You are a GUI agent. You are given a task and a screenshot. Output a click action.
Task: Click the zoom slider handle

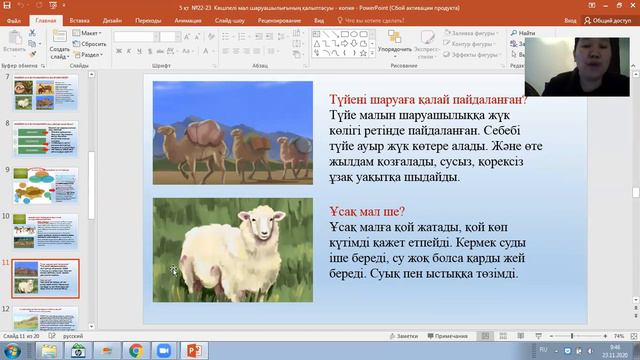pyautogui.click(x=572, y=336)
